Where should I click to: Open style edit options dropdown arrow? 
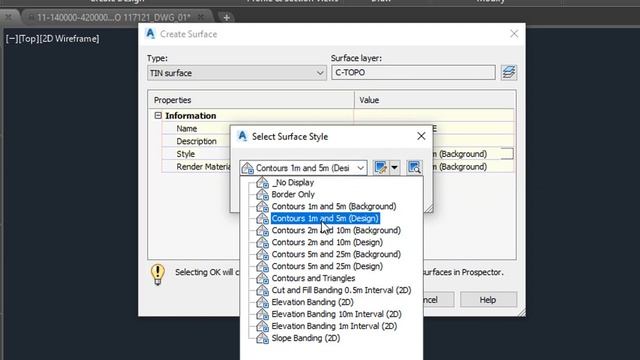(394, 167)
